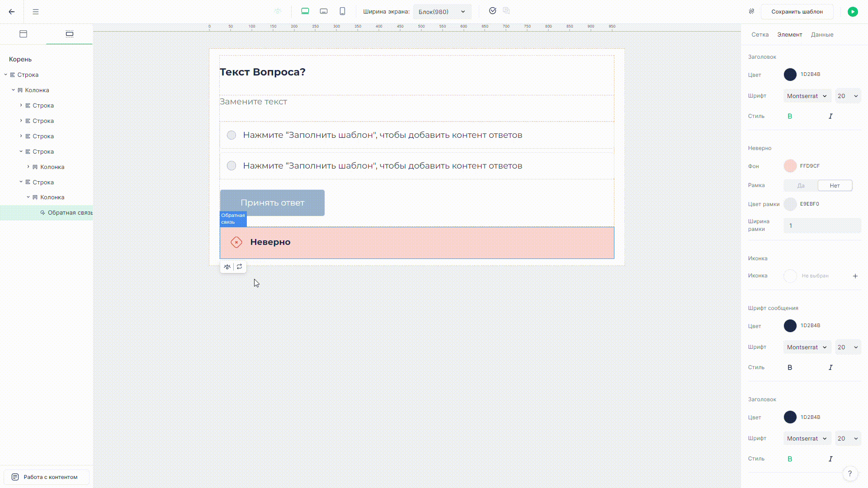
Task: Click the green play preview button
Action: pos(853,12)
